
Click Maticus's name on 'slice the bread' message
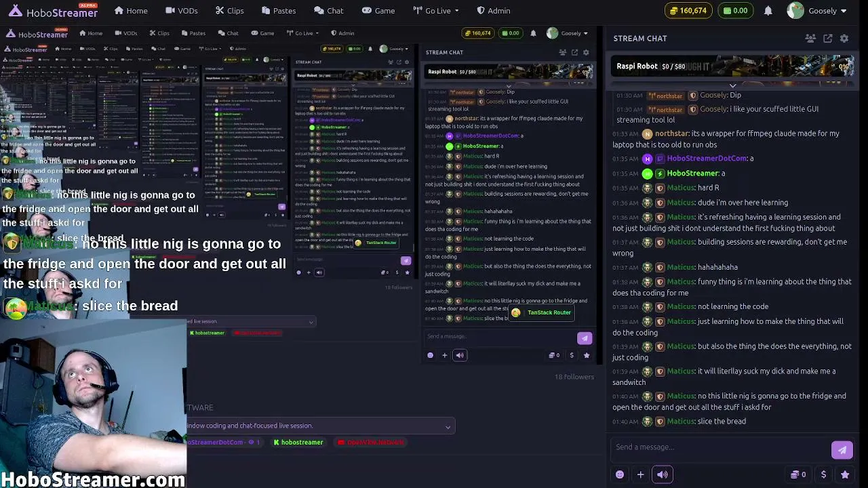click(x=681, y=422)
